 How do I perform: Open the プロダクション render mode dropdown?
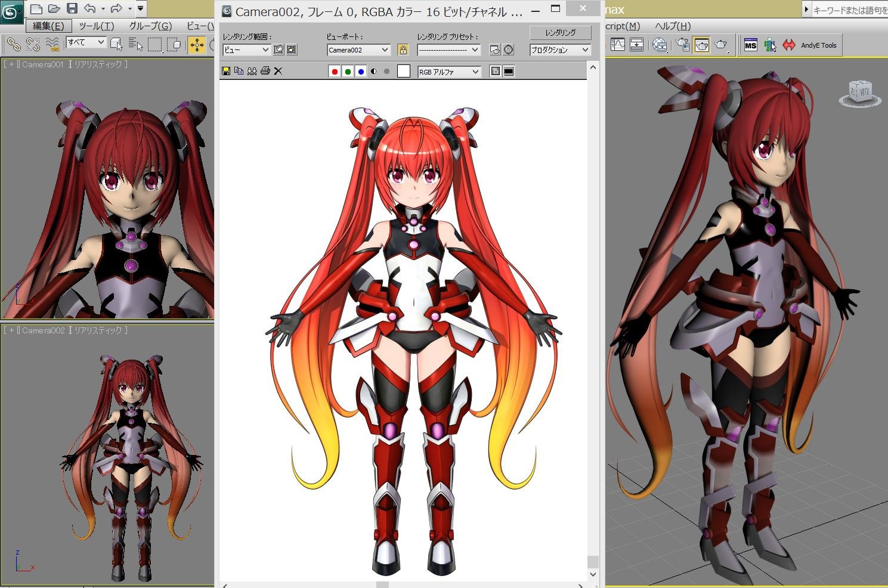[x=560, y=50]
